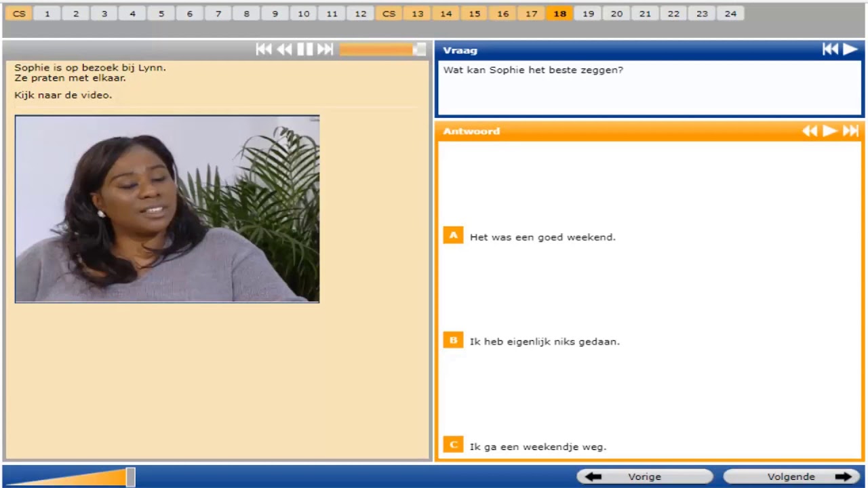Jump to question 24
Screen dimensions: 868x488
click(x=730, y=14)
